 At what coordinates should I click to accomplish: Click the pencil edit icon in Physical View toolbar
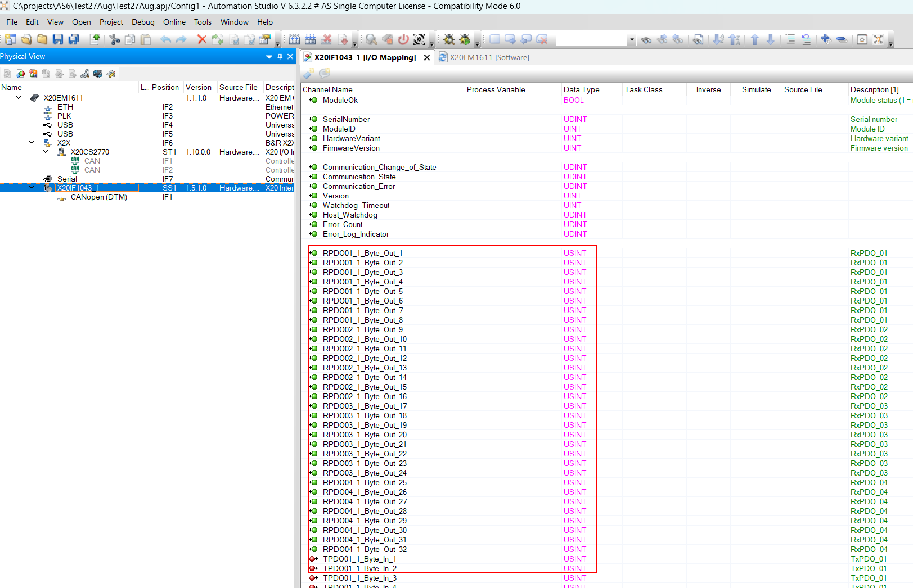pyautogui.click(x=111, y=74)
